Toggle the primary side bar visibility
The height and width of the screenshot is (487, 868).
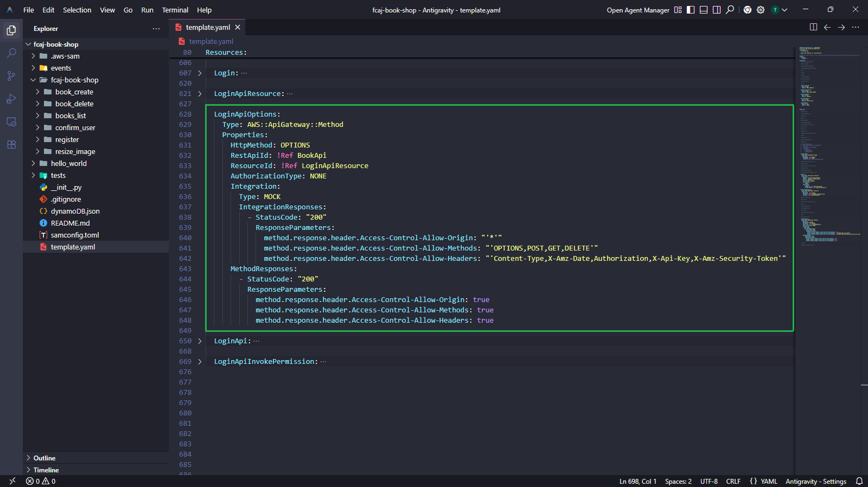(691, 10)
